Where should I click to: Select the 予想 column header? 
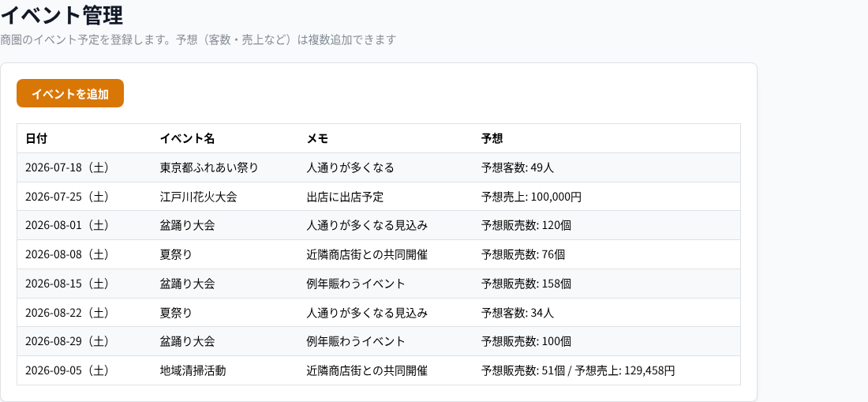492,138
